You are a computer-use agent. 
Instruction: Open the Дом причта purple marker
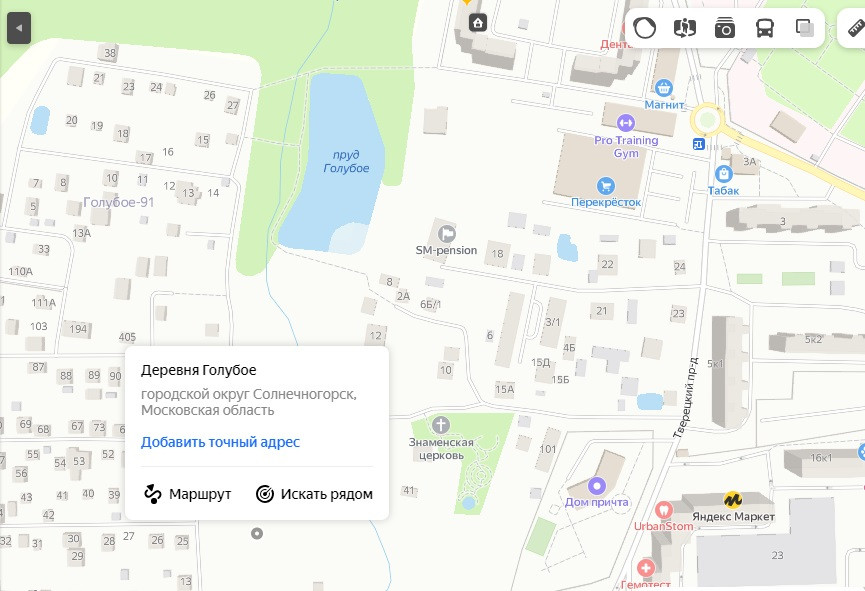(x=596, y=486)
